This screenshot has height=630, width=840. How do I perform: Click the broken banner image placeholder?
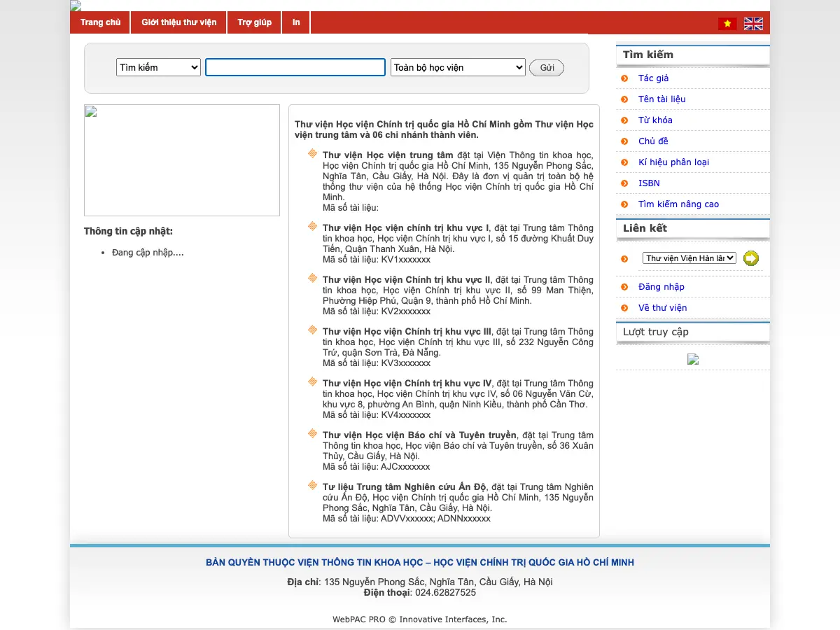tap(182, 160)
